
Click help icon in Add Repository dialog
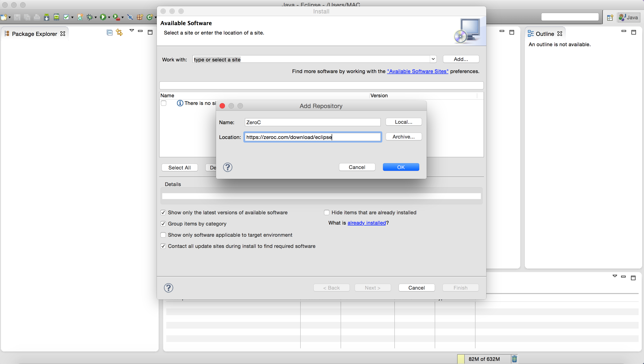click(x=227, y=167)
